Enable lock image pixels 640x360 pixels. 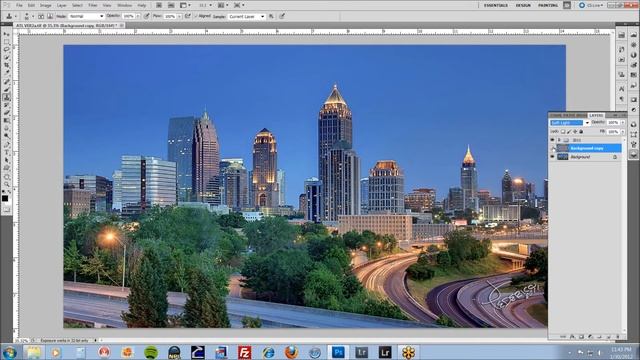point(569,132)
